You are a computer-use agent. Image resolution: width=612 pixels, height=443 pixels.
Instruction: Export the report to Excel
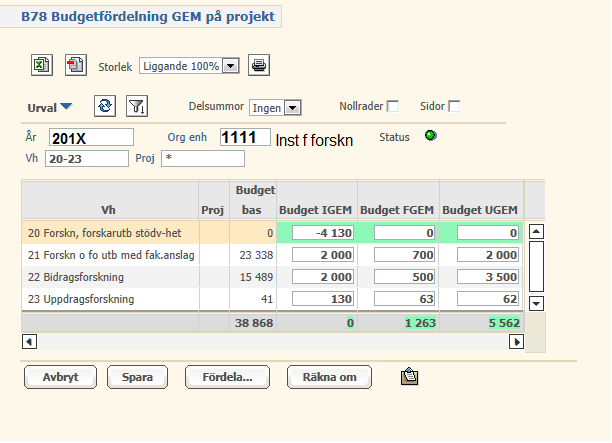click(x=42, y=65)
